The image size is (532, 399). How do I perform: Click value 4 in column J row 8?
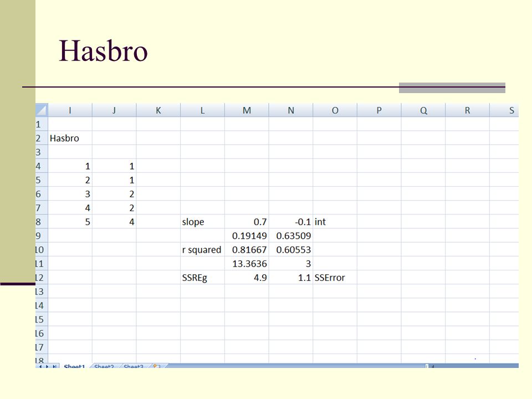(114, 222)
